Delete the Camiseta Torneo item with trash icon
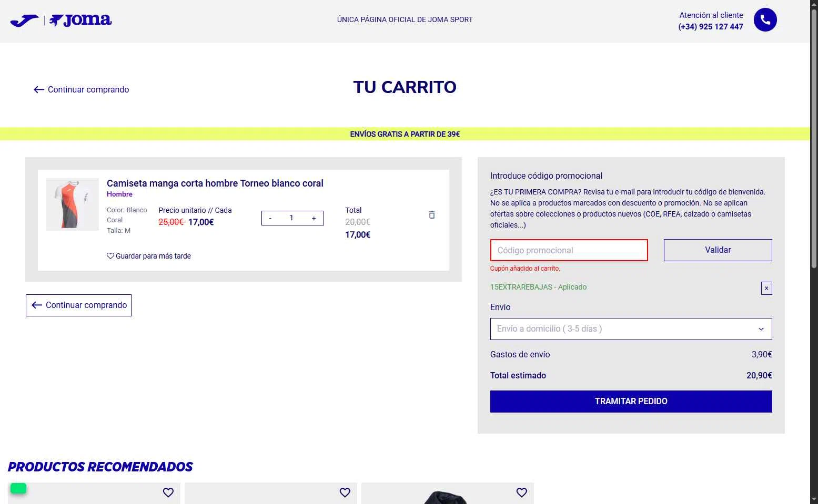The width and height of the screenshot is (818, 504). 432,214
